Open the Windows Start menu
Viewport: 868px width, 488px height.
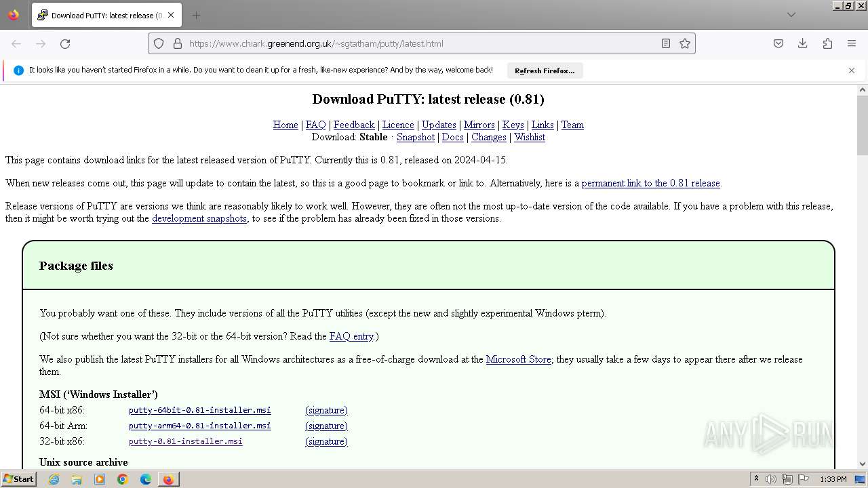(x=18, y=479)
